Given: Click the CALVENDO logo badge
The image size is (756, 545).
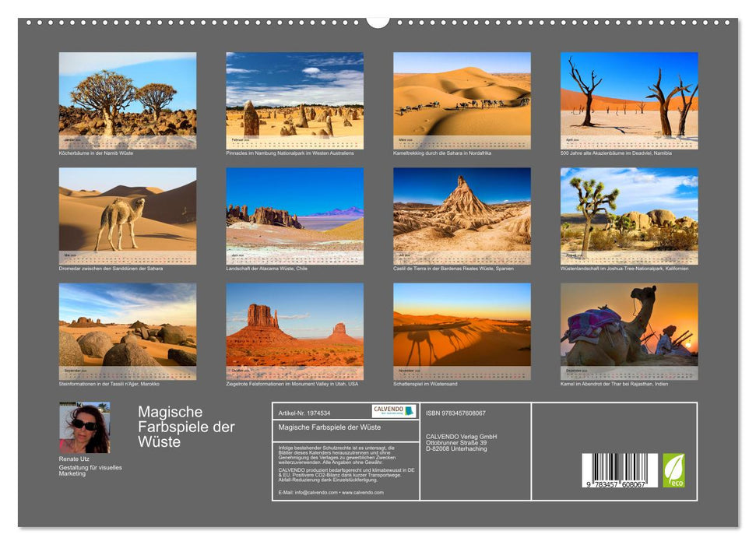Looking at the screenshot, I should coord(393,411).
